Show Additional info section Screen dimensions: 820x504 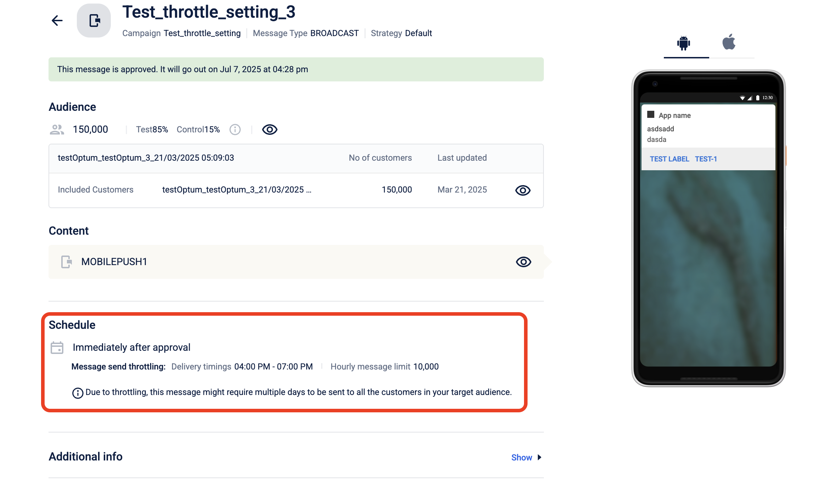pyautogui.click(x=522, y=458)
